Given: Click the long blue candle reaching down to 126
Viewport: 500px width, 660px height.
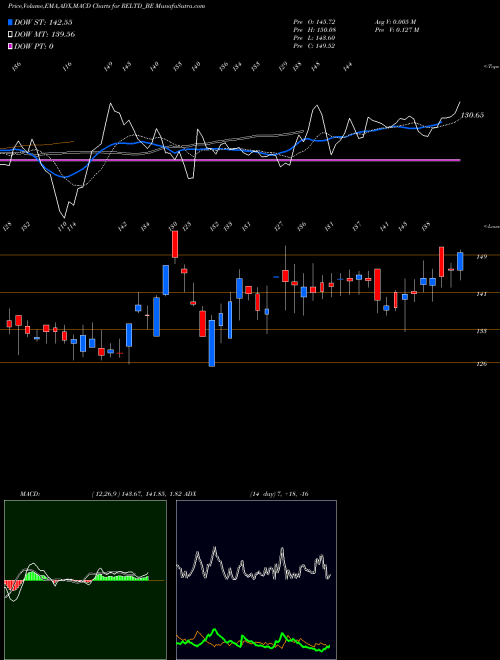Looking at the screenshot, I should point(212,343).
